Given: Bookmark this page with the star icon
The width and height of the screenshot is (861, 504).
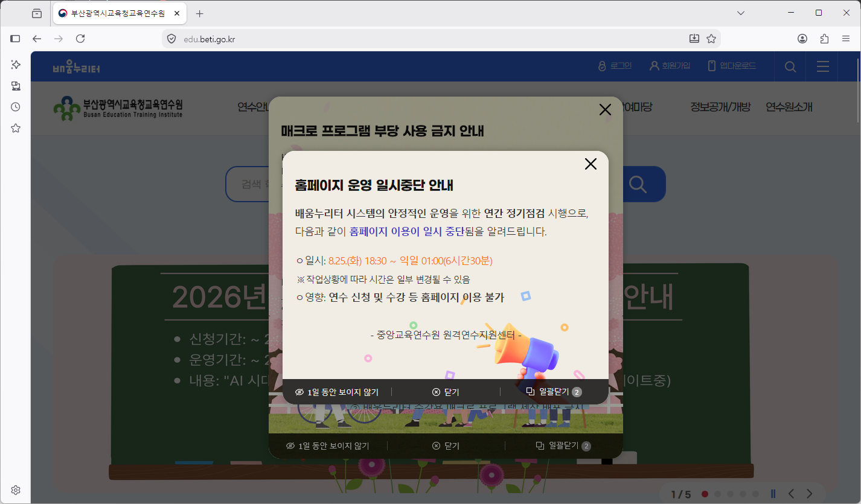Looking at the screenshot, I should click(x=711, y=39).
